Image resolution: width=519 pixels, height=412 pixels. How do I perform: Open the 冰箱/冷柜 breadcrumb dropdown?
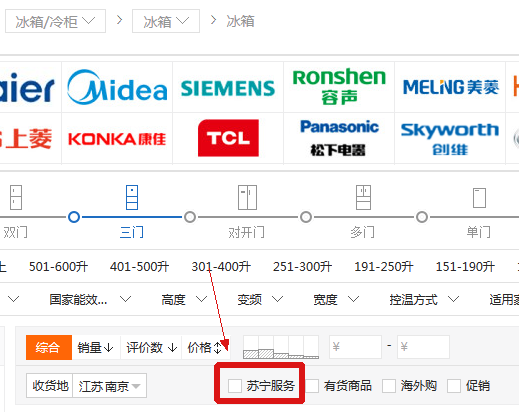(55, 21)
